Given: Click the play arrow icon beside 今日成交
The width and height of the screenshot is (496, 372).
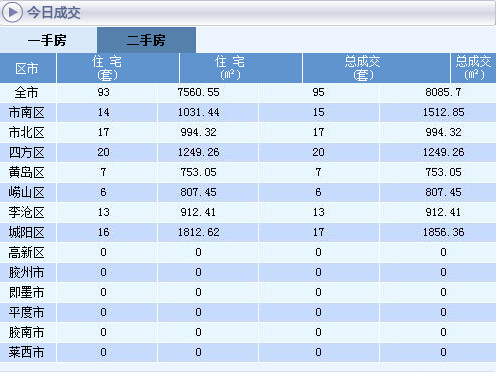Looking at the screenshot, I should click(12, 12).
